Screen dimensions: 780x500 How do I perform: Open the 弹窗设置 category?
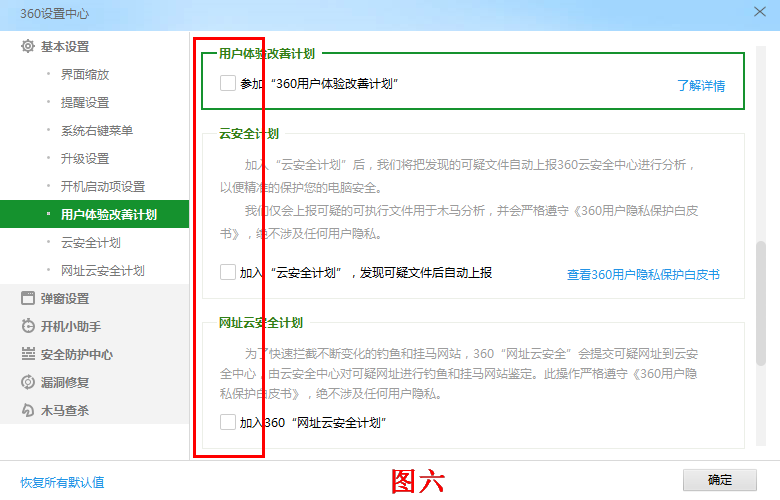[65, 299]
